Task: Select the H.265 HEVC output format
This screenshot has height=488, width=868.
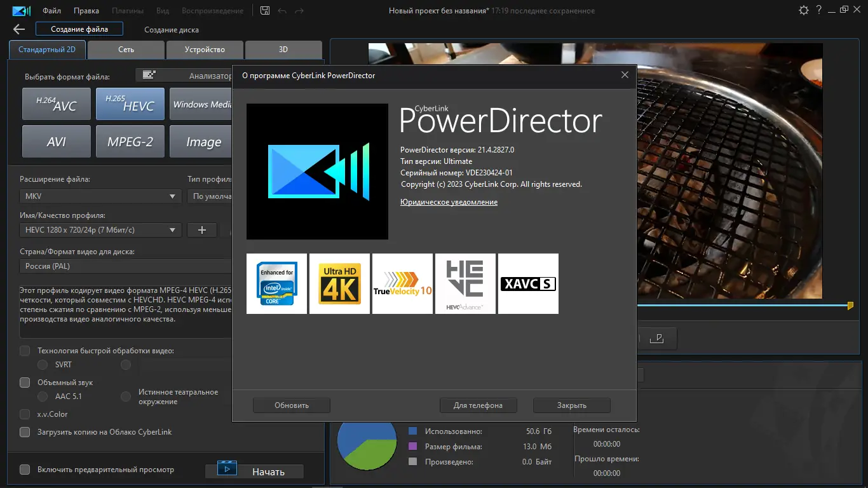Action: tap(130, 104)
